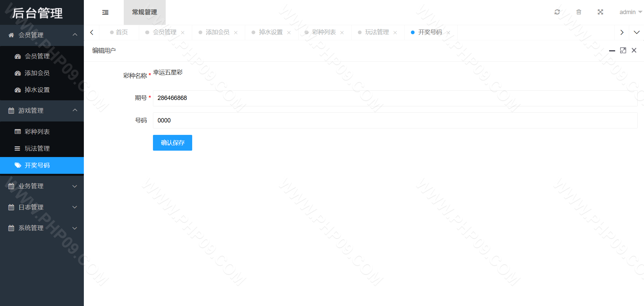644x306 pixels.
Task: Toggle fullscreen with the expand icon
Action: pos(600,12)
